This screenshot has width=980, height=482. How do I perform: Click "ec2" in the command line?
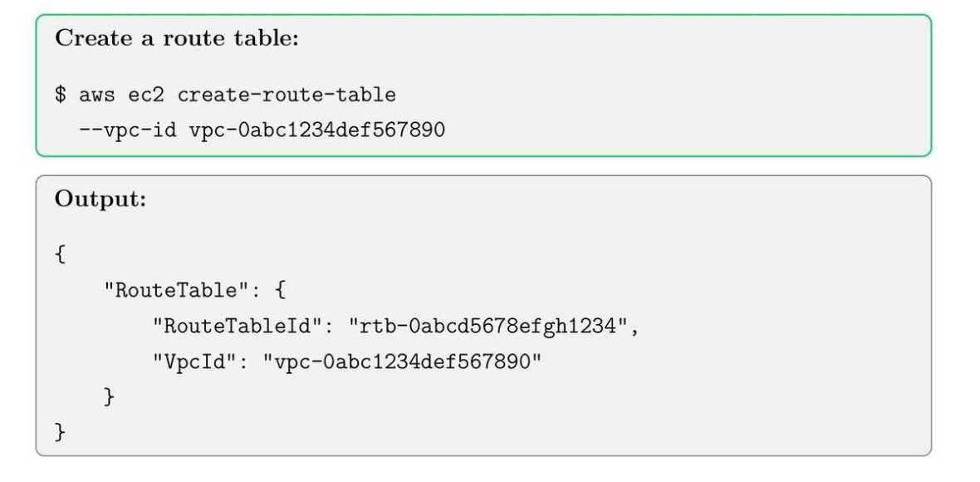[146, 95]
